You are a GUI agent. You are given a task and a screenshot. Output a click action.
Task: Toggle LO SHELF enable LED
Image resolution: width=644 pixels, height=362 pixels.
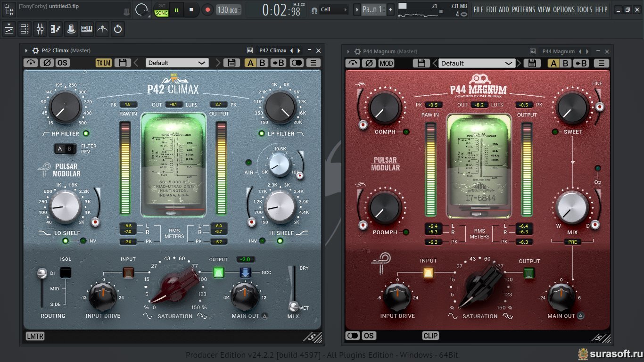pos(66,241)
